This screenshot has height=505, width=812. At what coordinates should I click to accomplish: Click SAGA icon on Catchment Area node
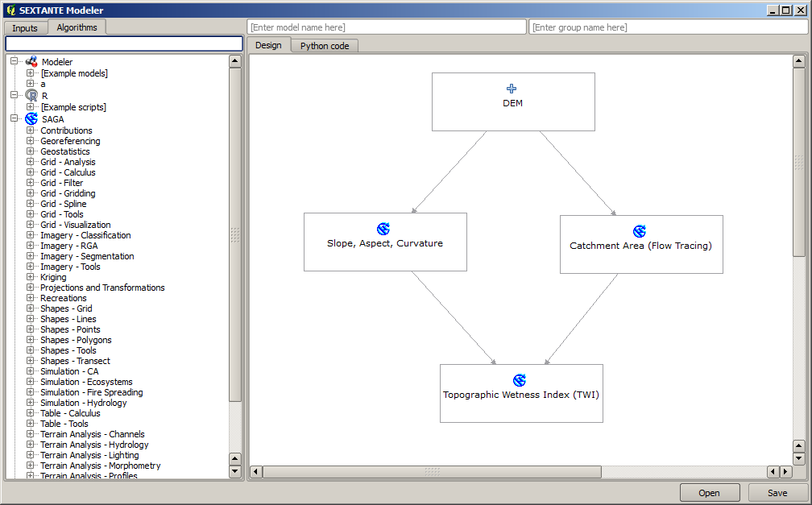pyautogui.click(x=640, y=232)
